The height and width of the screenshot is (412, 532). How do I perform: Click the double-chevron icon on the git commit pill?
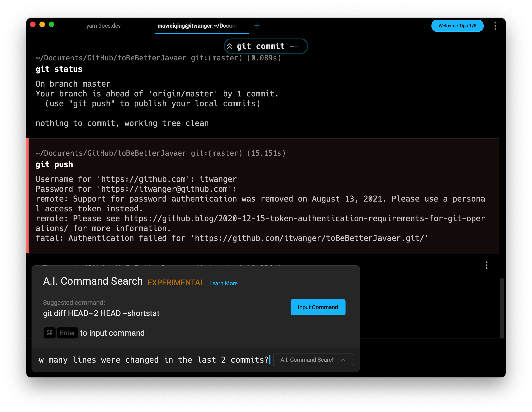[x=229, y=46]
